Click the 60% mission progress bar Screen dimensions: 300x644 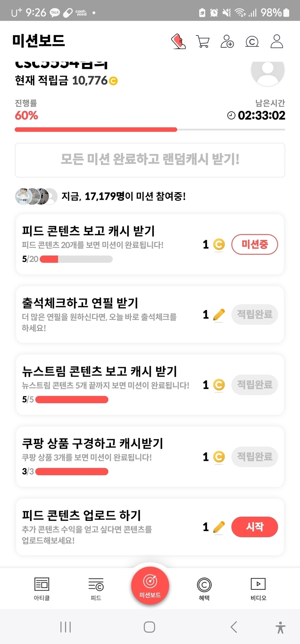tap(150, 130)
